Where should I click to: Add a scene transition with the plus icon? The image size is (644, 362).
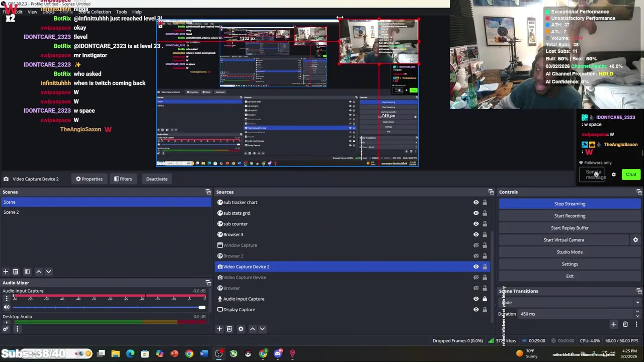tap(613, 324)
